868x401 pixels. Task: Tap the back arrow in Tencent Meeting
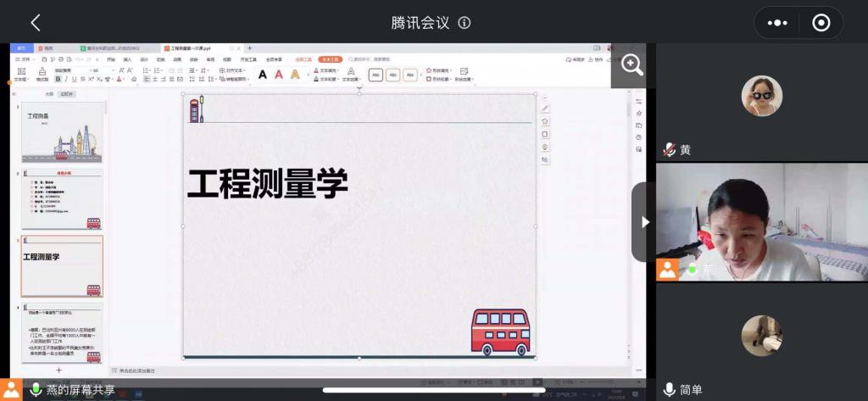pos(35,23)
